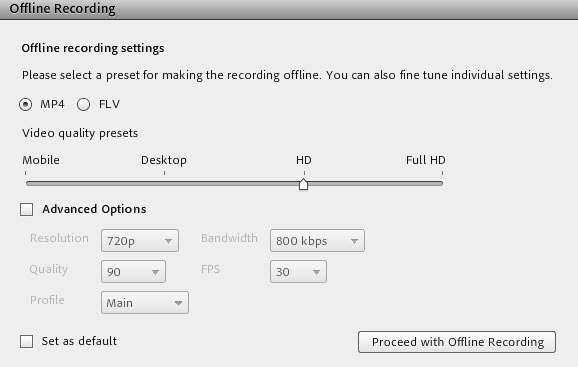The image size is (578, 367).
Task: Click the Profile label
Action: 47,300
